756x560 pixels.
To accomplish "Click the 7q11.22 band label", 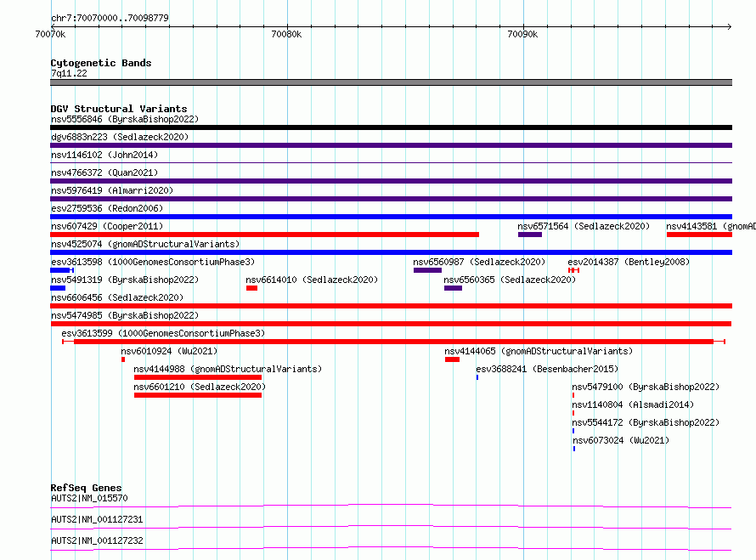I will (x=69, y=73).
